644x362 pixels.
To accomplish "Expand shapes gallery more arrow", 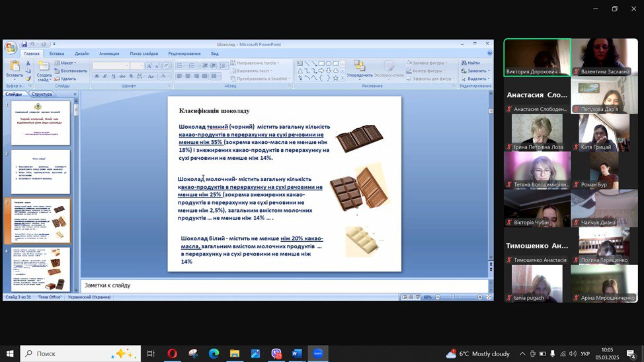I will [342, 77].
